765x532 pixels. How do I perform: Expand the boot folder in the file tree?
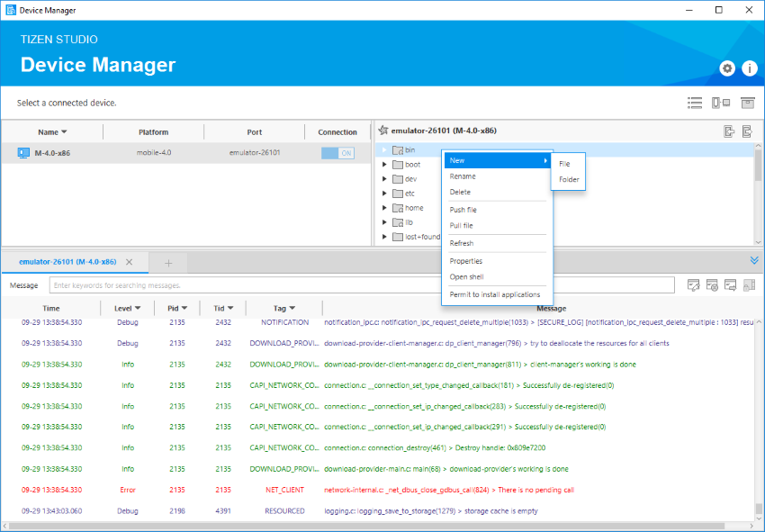point(383,164)
